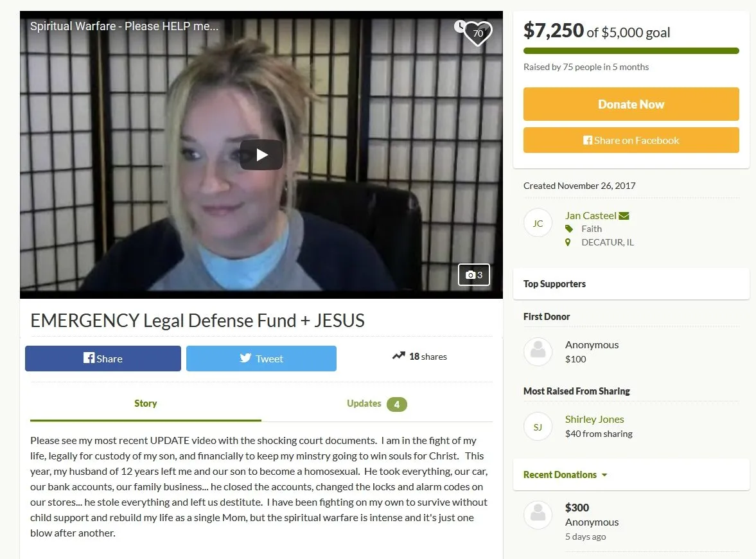Click the Watch Later clock icon
The height and width of the screenshot is (559, 756).
pyautogui.click(x=459, y=26)
